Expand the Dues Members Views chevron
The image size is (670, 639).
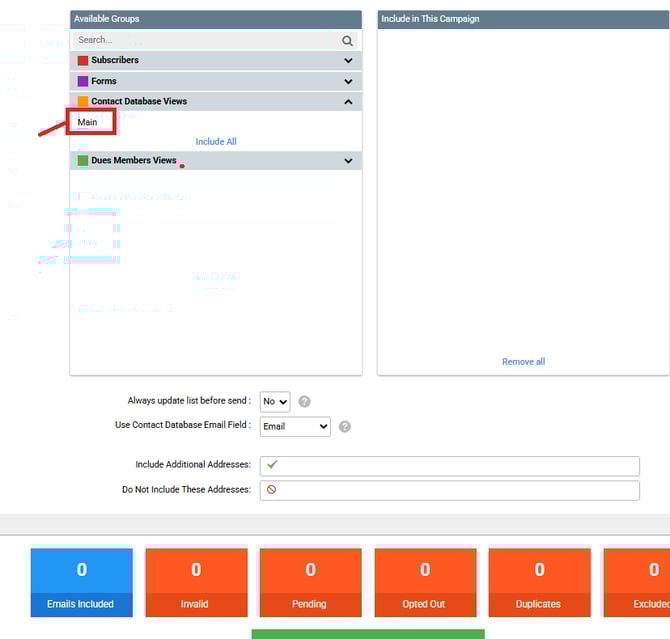pyautogui.click(x=348, y=161)
